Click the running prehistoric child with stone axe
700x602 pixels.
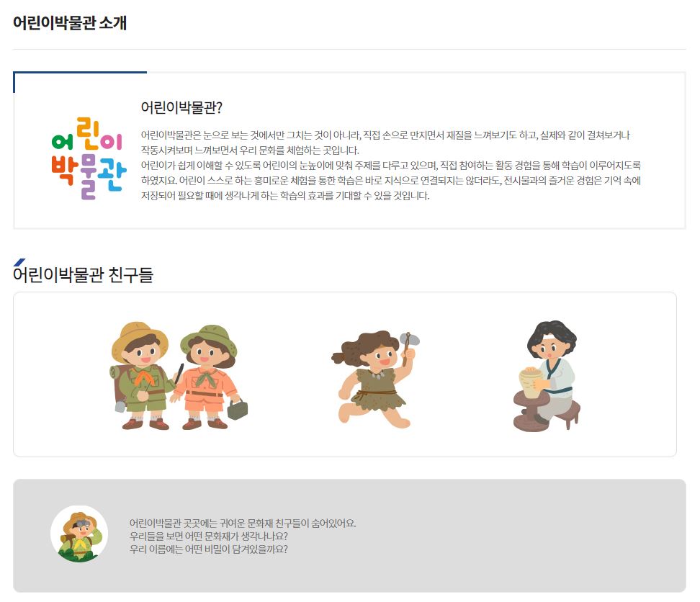(x=375, y=379)
